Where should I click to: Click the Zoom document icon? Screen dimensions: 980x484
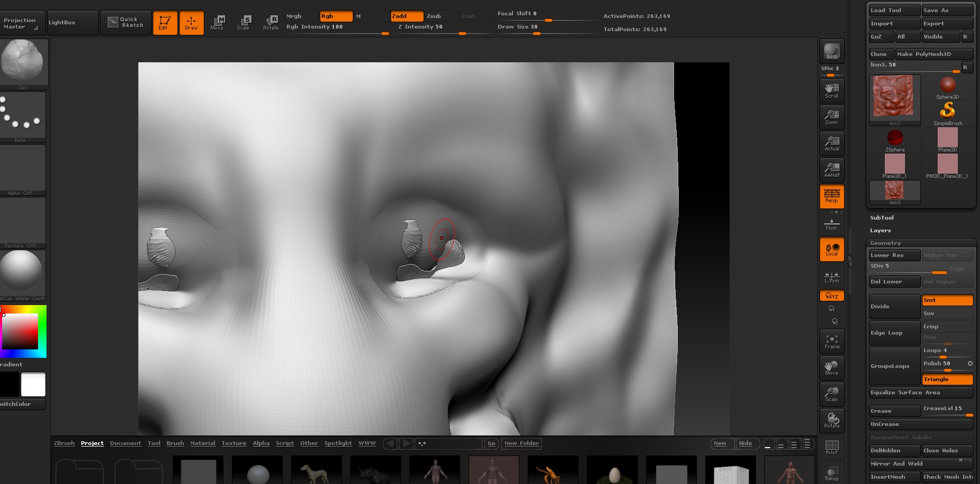[x=832, y=117]
